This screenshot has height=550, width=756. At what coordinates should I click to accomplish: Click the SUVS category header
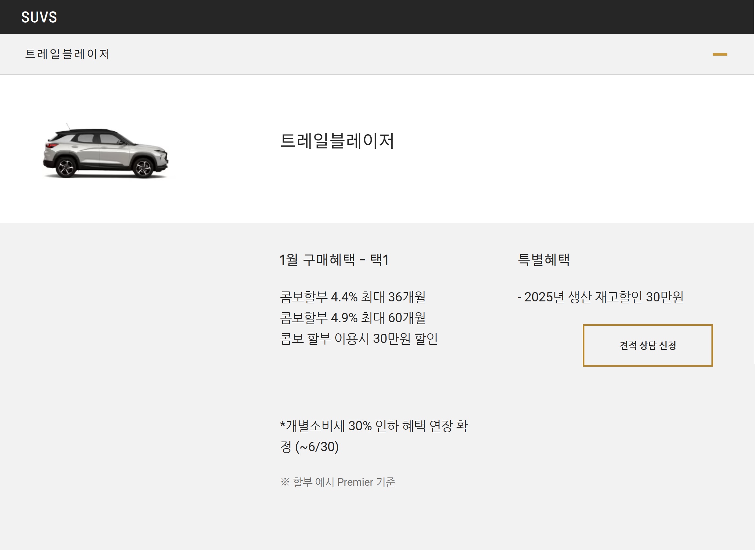coord(39,17)
